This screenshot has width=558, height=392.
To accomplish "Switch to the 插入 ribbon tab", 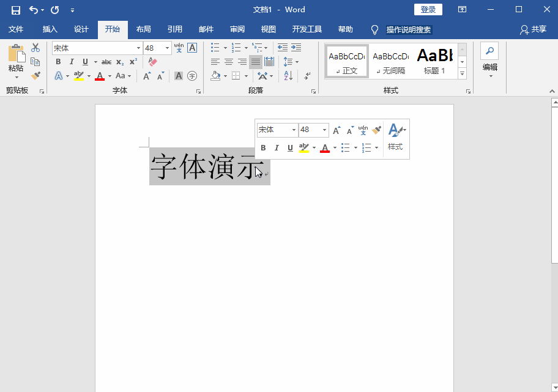I will point(50,29).
